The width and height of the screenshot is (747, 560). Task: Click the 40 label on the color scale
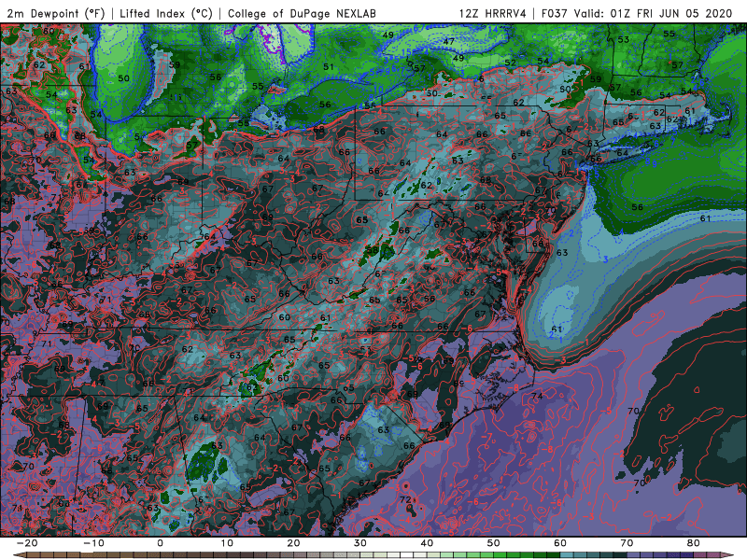point(427,543)
